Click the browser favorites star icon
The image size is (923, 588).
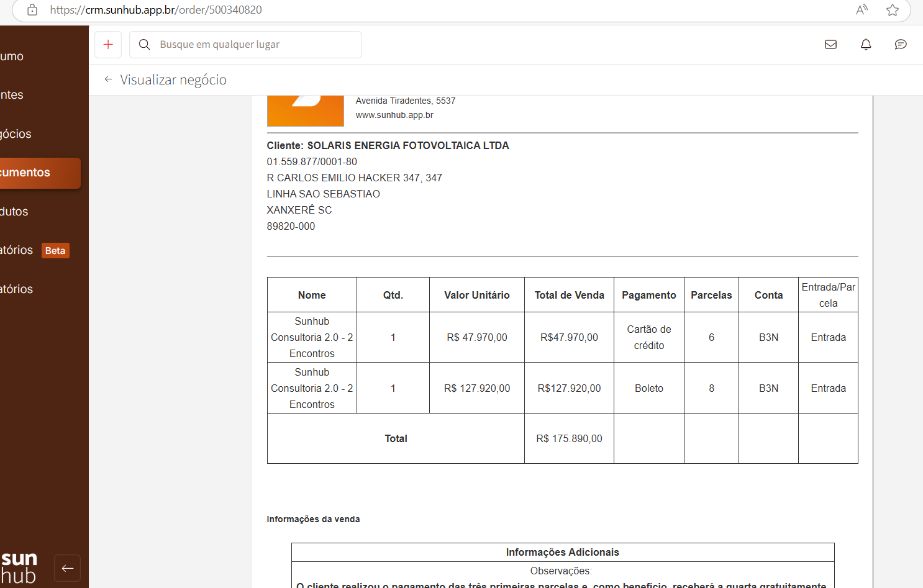892,10
